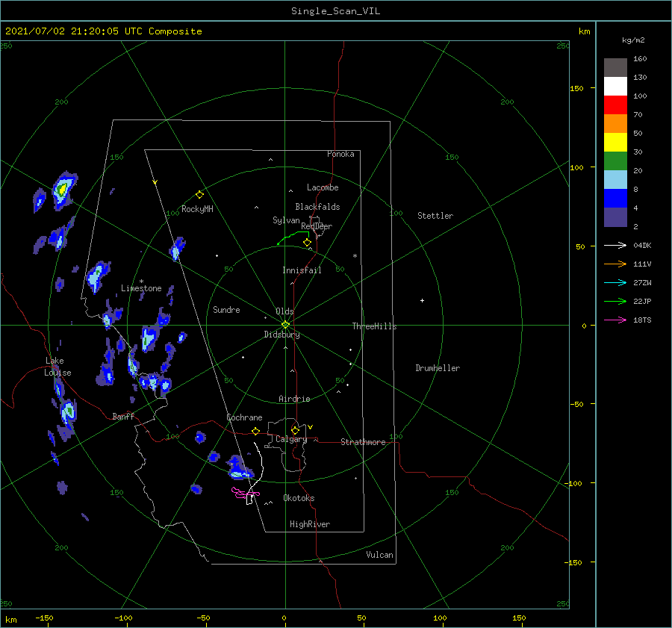Click the HighRiver label

tap(310, 524)
